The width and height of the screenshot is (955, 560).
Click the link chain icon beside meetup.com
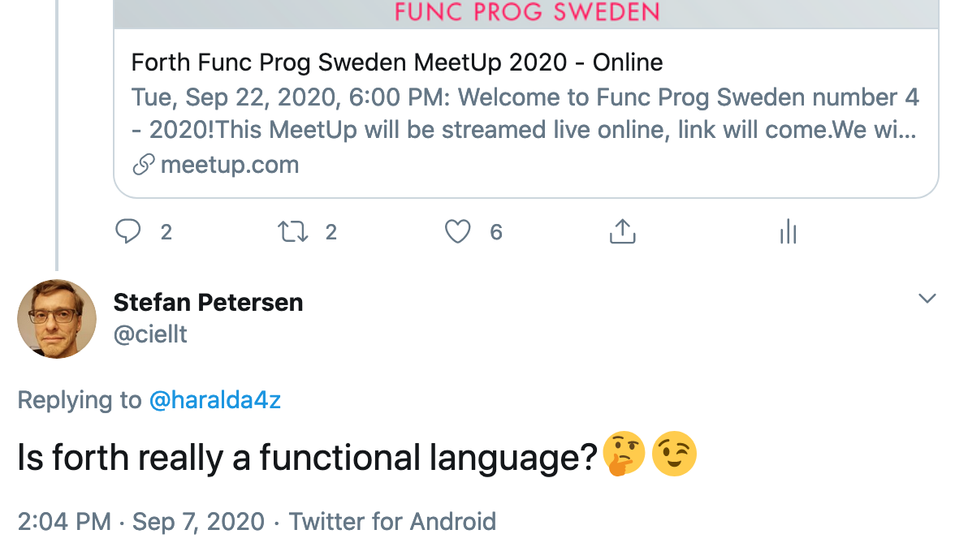point(144,164)
